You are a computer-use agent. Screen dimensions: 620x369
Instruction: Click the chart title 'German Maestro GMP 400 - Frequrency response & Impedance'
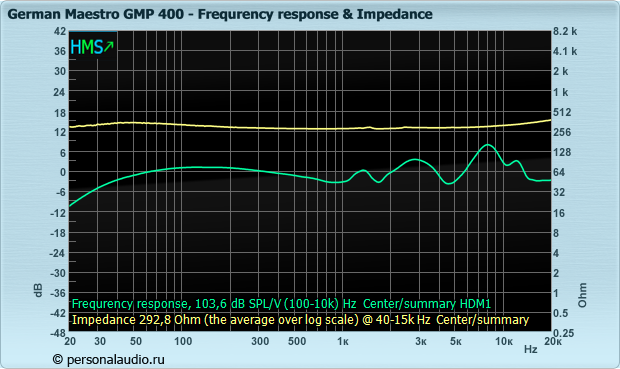(x=220, y=14)
